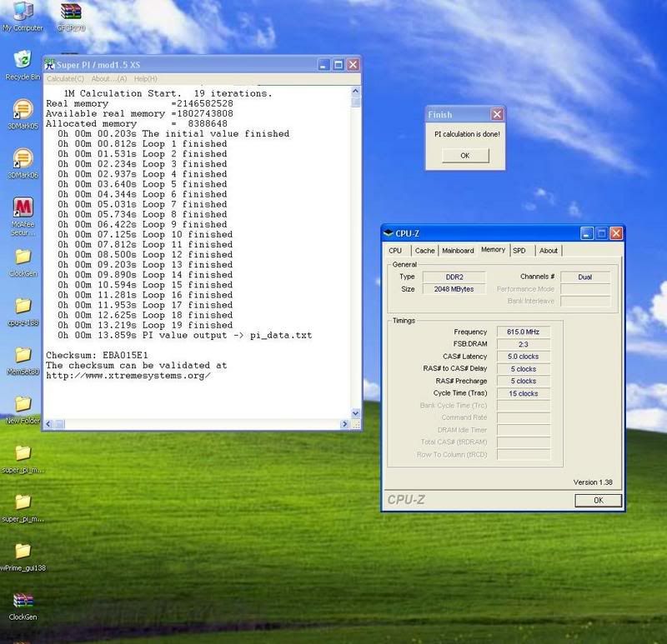667x644 pixels.
Task: Click the 15 clocks Tras value
Action: pyautogui.click(x=524, y=393)
